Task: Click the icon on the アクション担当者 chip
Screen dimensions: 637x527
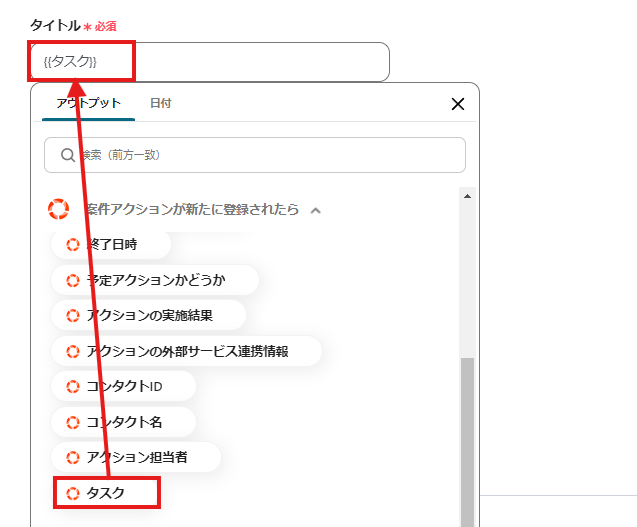Action: tap(73, 458)
